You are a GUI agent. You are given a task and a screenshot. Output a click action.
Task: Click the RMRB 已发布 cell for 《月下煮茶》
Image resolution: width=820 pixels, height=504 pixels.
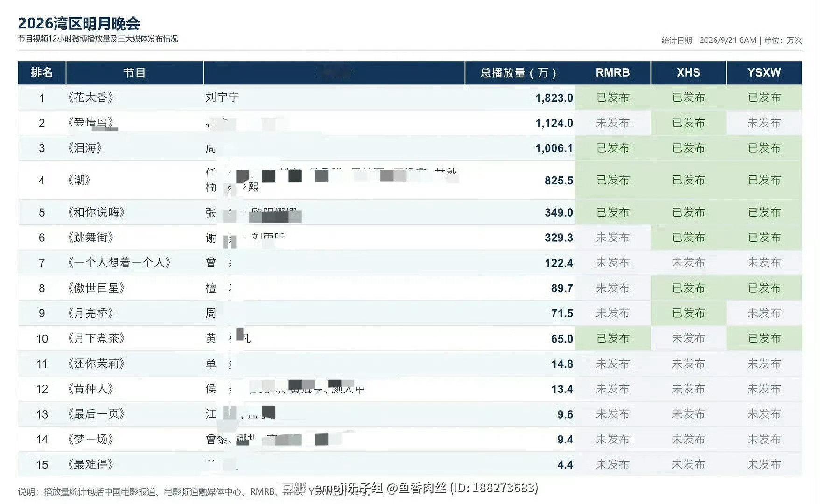pos(613,338)
